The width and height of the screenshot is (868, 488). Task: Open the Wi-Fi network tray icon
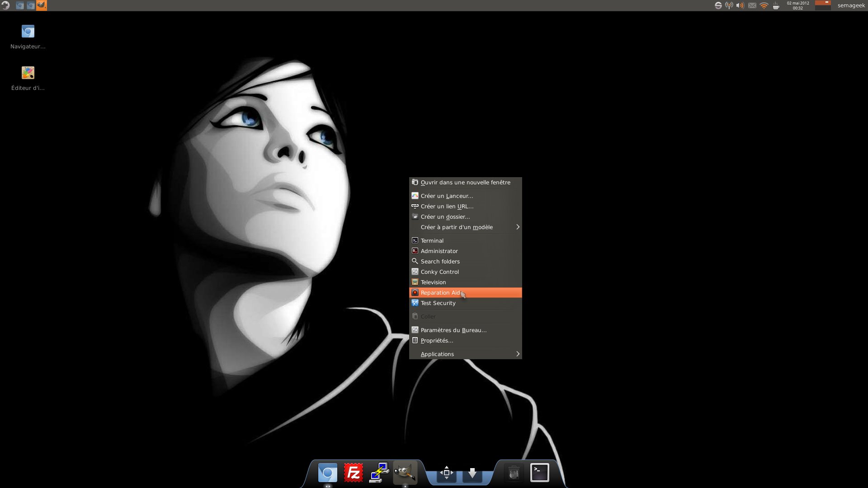click(764, 5)
